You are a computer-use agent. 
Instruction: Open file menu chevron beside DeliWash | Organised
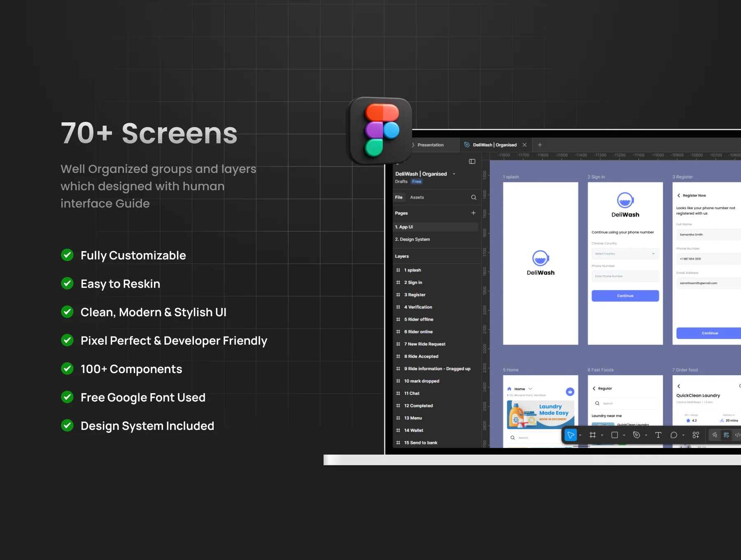(454, 174)
